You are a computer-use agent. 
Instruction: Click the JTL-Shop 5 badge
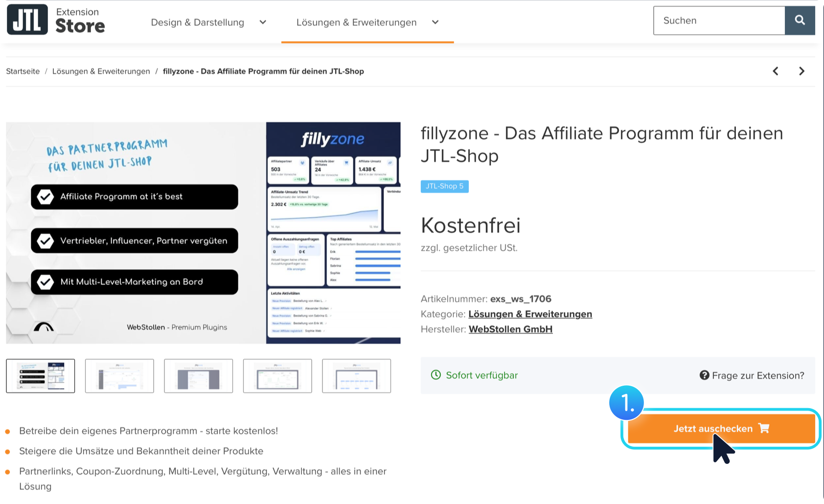pyautogui.click(x=445, y=186)
